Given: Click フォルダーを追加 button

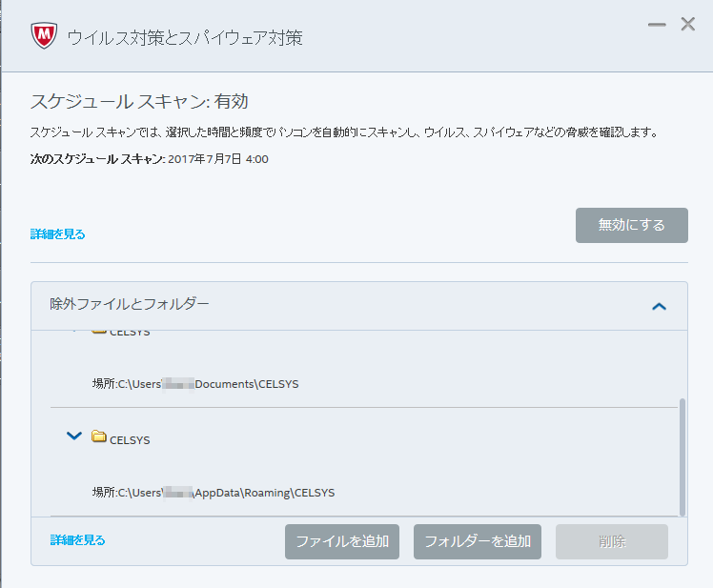Looking at the screenshot, I should point(478,541).
